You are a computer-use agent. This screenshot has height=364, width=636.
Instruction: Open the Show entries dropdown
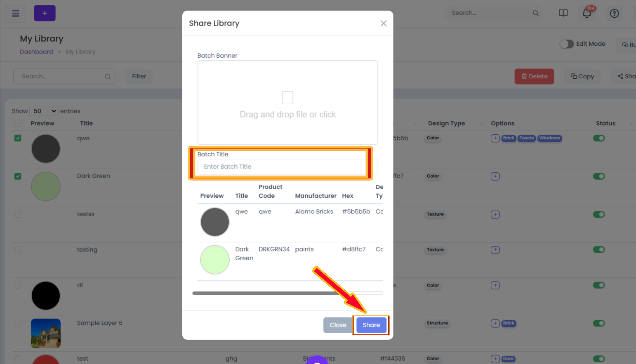click(44, 111)
